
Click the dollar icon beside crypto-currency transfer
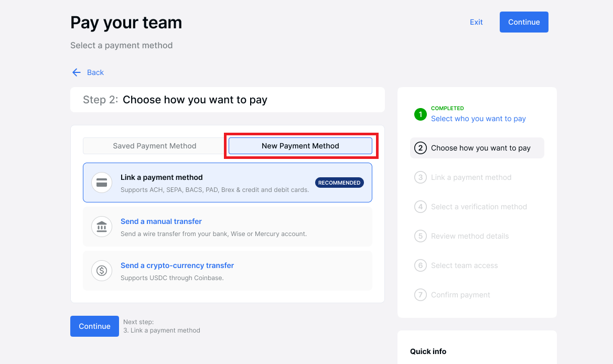click(102, 271)
